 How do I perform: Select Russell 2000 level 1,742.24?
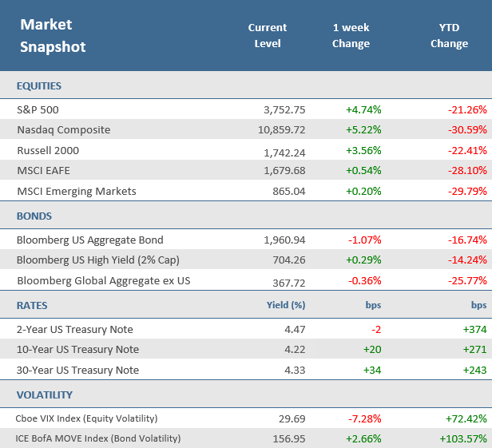tap(284, 153)
